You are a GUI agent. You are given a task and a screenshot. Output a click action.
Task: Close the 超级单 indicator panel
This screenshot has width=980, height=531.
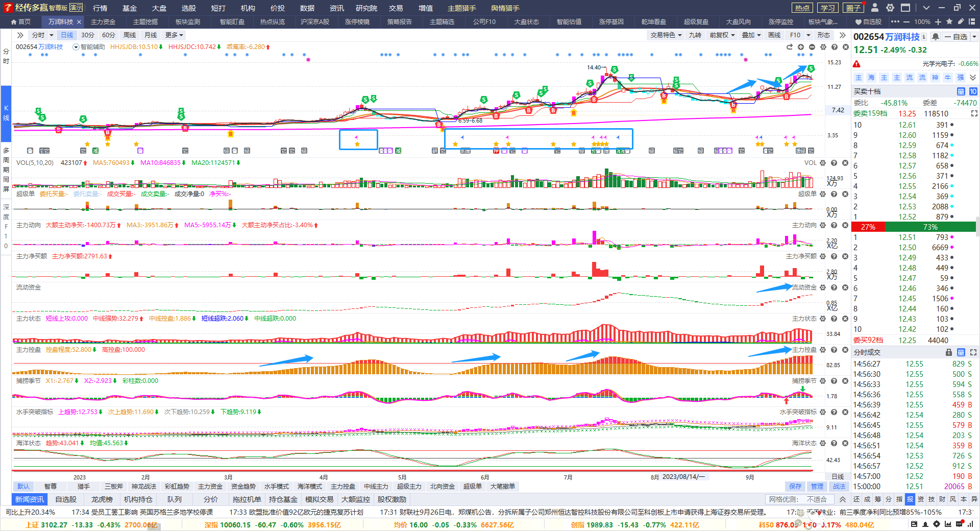(845, 194)
